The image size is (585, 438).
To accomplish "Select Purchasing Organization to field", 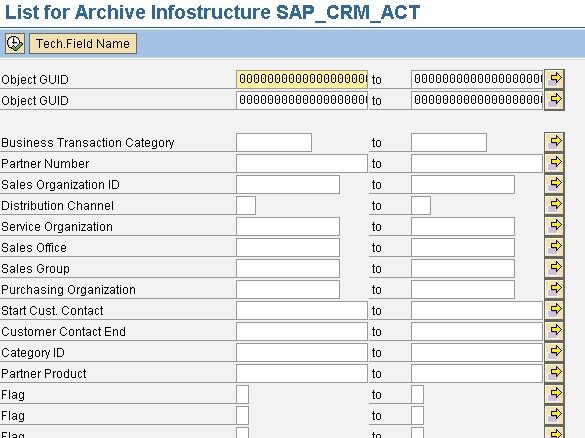I will click(x=463, y=289).
